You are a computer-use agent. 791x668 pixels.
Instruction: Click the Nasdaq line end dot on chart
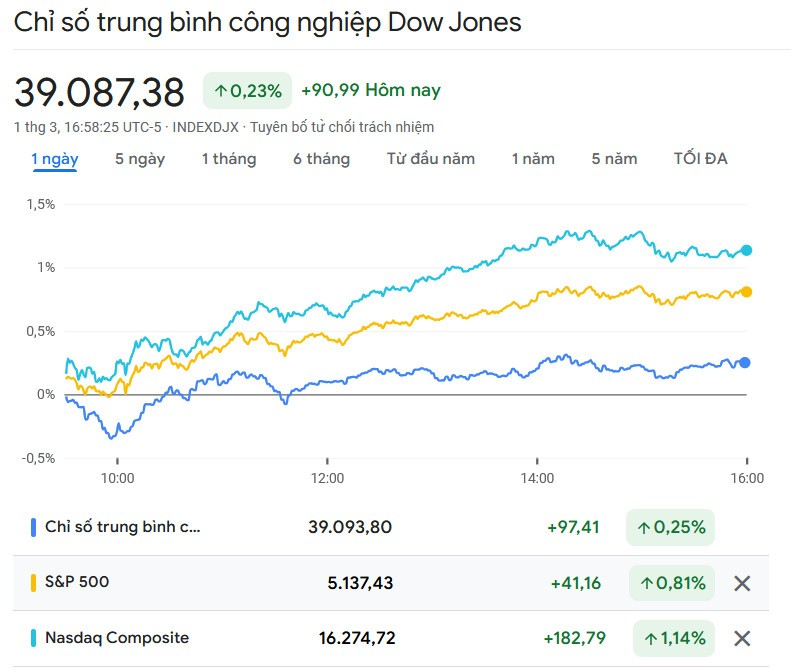click(746, 250)
